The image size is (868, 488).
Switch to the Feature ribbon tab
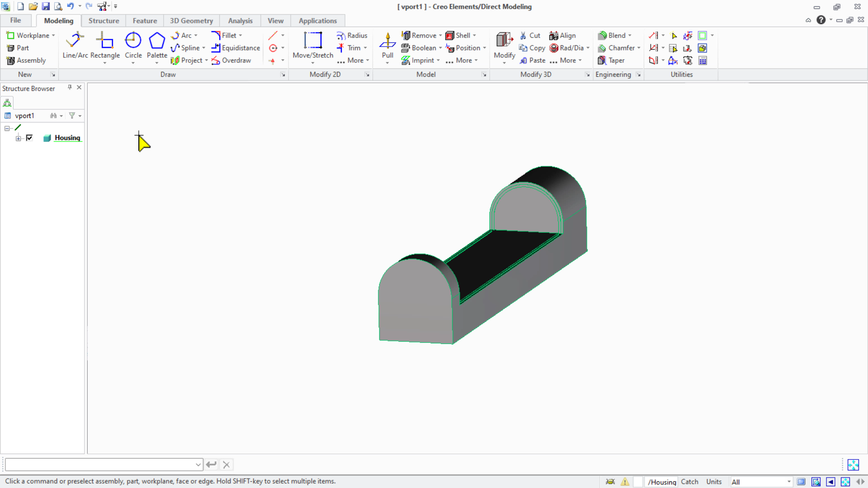(x=145, y=21)
